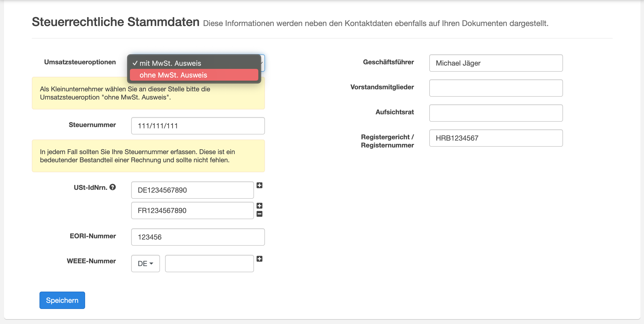Select 'ohne MwSt. Ausweis' option

coord(194,75)
